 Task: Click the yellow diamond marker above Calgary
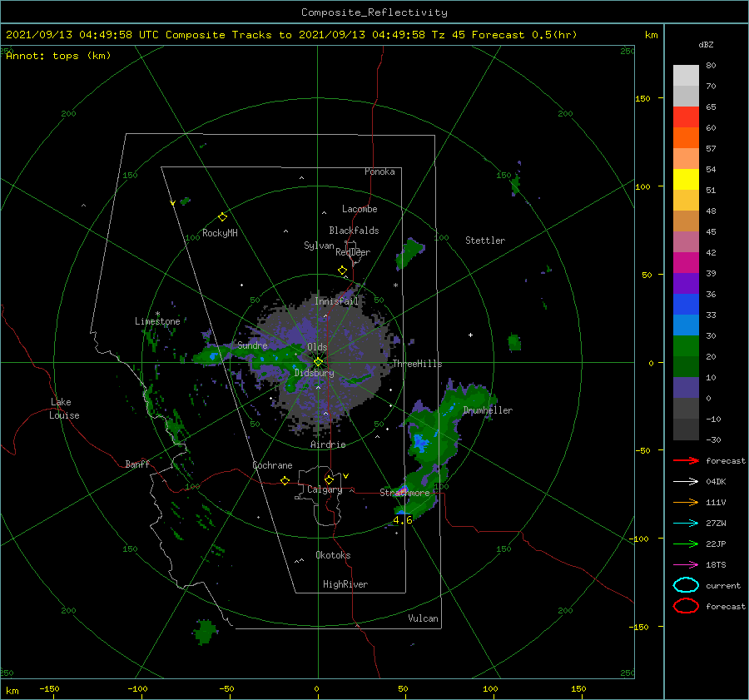pyautogui.click(x=329, y=479)
